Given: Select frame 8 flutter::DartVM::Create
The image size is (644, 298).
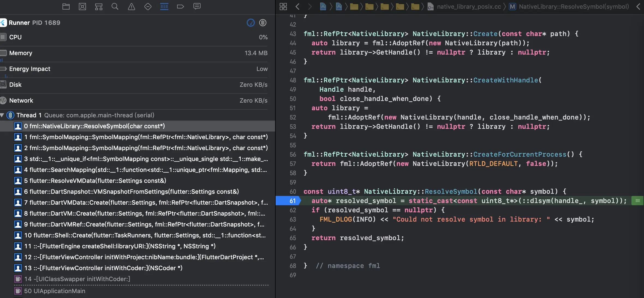Looking at the screenshot, I should (138, 213).
